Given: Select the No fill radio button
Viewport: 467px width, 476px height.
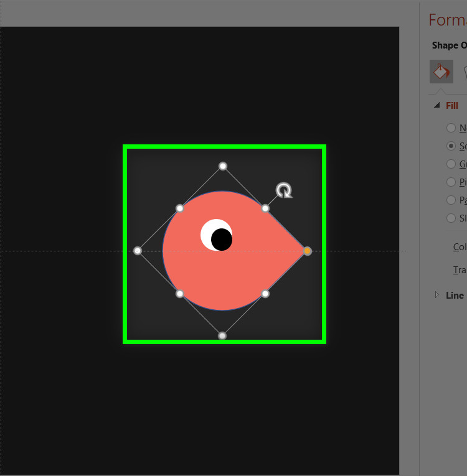Looking at the screenshot, I should [x=451, y=128].
